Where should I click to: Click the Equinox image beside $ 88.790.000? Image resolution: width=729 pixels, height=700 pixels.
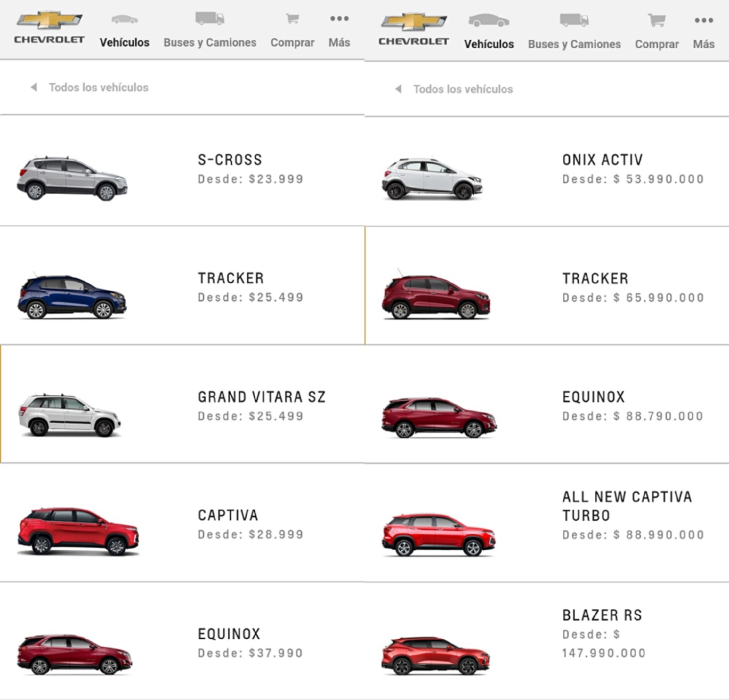point(439,417)
